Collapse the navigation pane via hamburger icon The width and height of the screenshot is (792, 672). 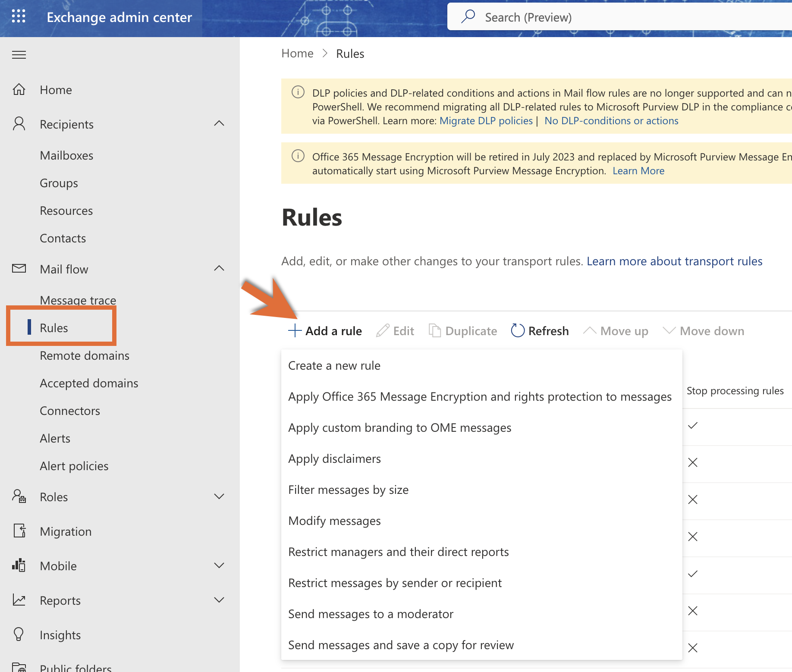pos(19,54)
